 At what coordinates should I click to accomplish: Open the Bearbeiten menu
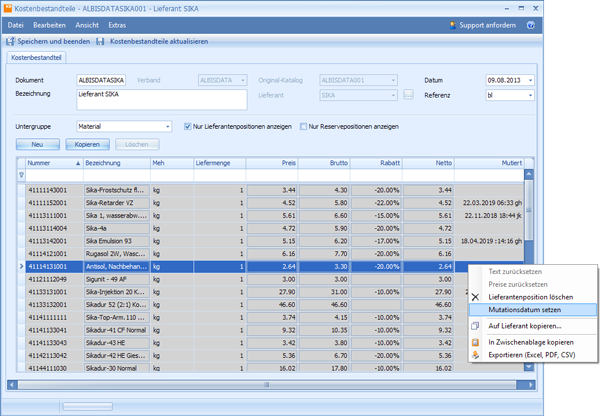pos(49,25)
